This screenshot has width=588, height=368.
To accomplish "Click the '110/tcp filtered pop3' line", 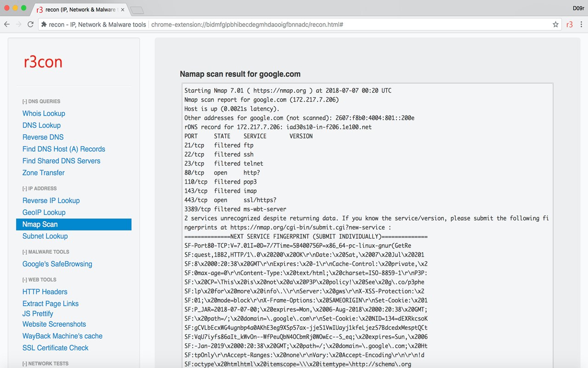I will (220, 182).
